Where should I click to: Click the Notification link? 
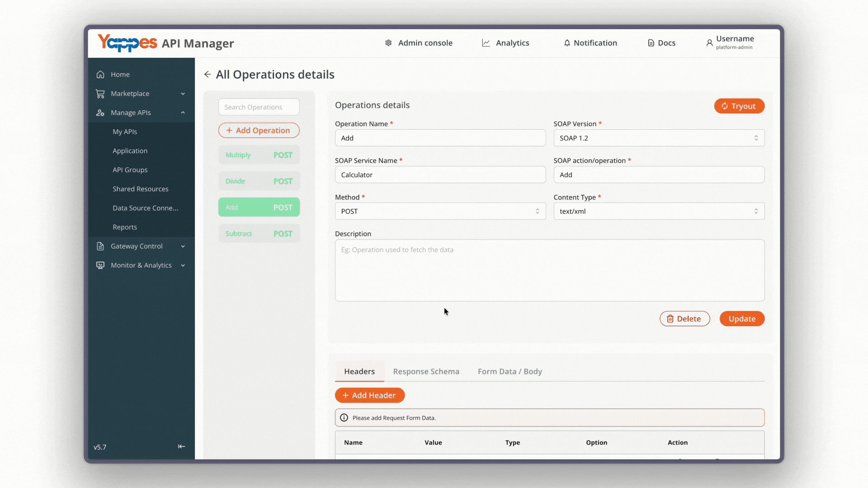point(595,43)
